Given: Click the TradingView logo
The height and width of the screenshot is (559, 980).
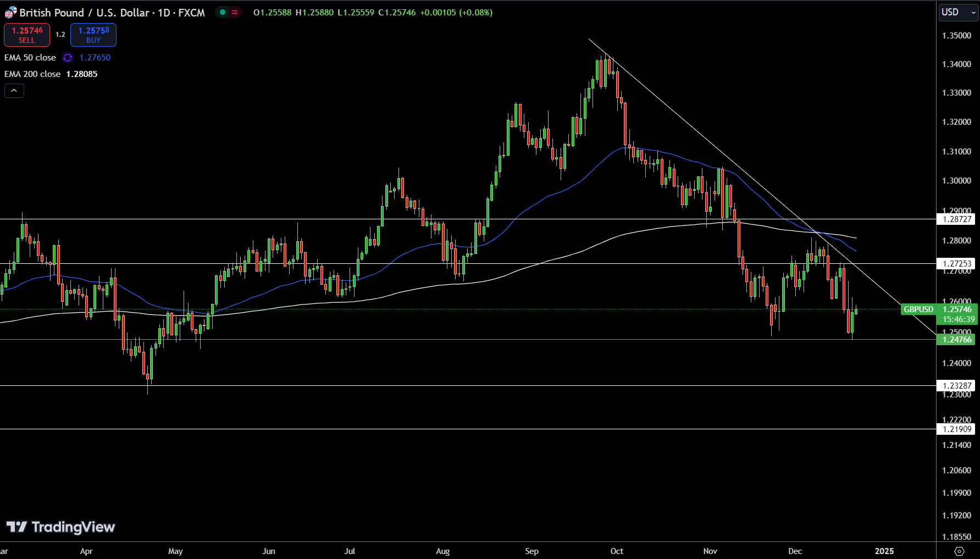Looking at the screenshot, I should 60,527.
